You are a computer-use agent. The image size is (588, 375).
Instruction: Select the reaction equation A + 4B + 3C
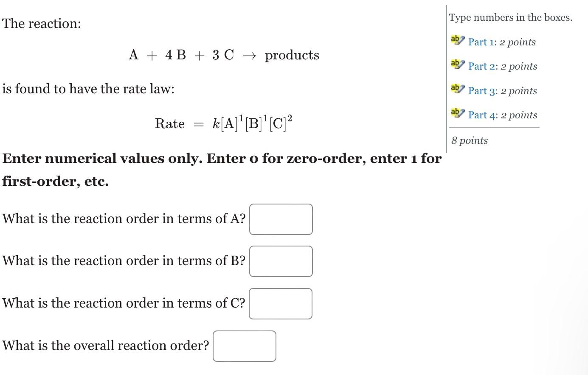coord(224,55)
